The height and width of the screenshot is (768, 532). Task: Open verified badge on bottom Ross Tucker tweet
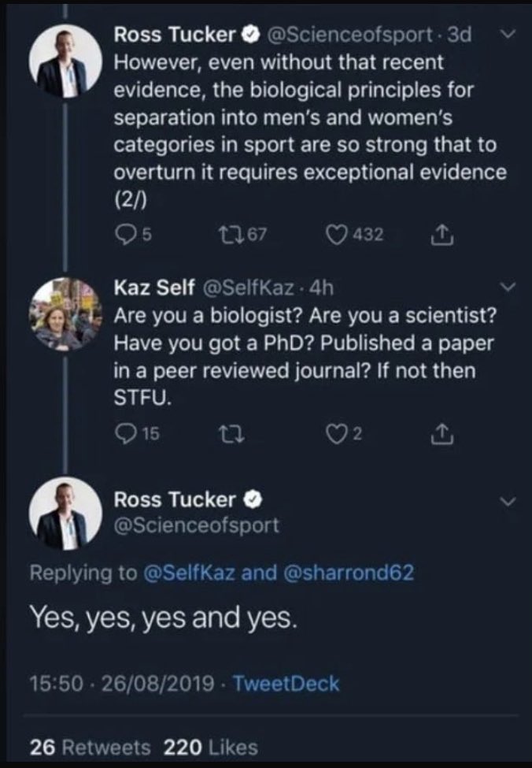253,500
